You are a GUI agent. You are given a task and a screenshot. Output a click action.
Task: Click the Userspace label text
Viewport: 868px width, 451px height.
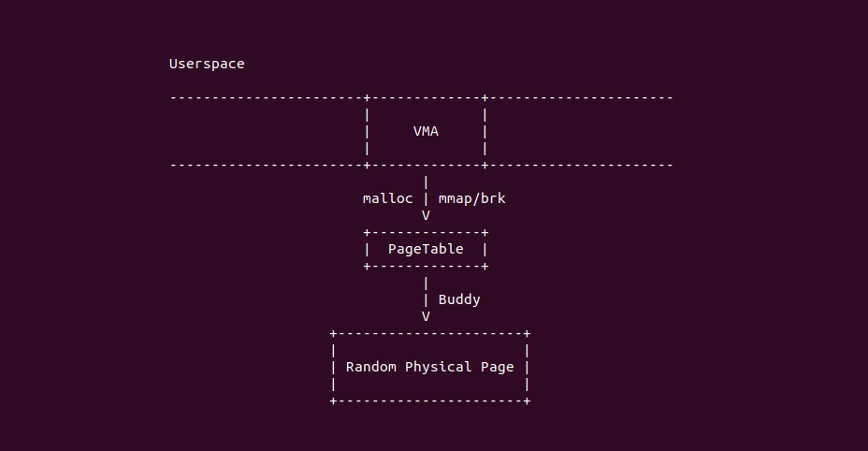pos(207,64)
